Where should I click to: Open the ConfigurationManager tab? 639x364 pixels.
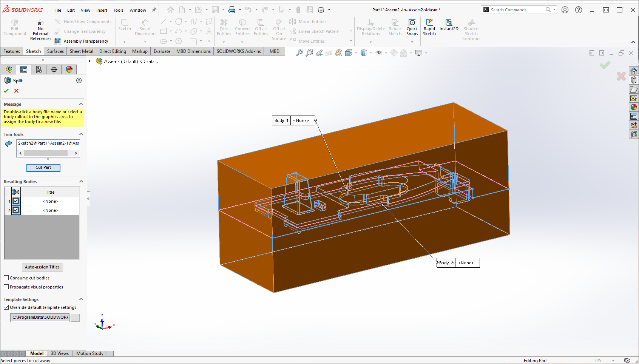tap(39, 69)
